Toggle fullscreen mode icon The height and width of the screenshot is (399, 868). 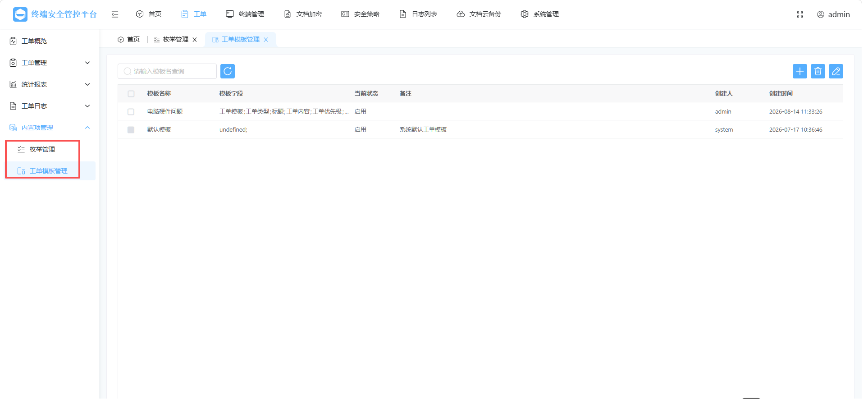(x=800, y=14)
